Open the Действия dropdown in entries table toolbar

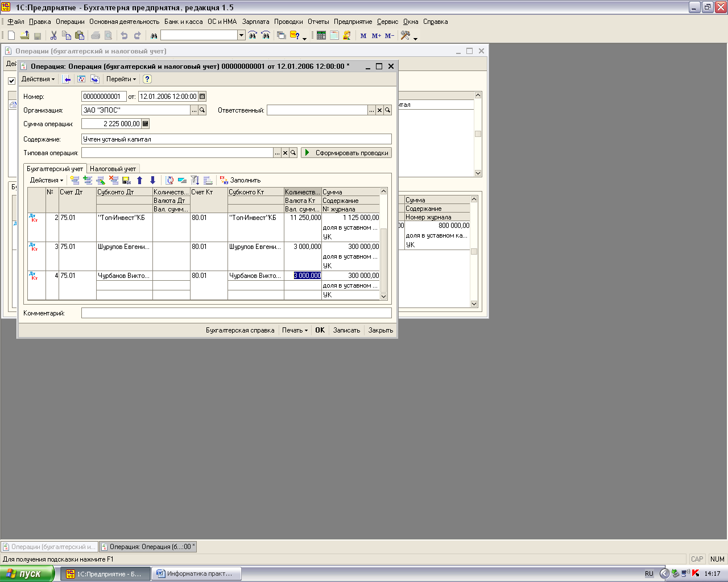click(47, 180)
